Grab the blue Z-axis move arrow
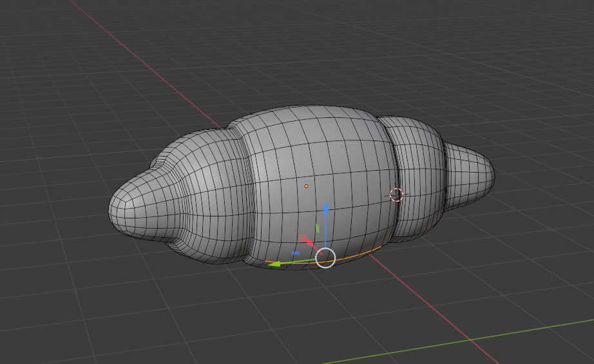 click(326, 208)
